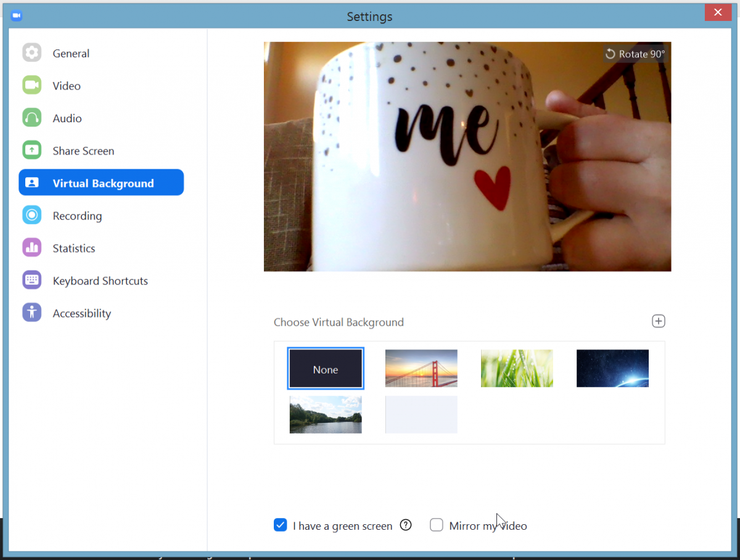Switch to Video settings
The image size is (740, 560).
click(x=102, y=86)
